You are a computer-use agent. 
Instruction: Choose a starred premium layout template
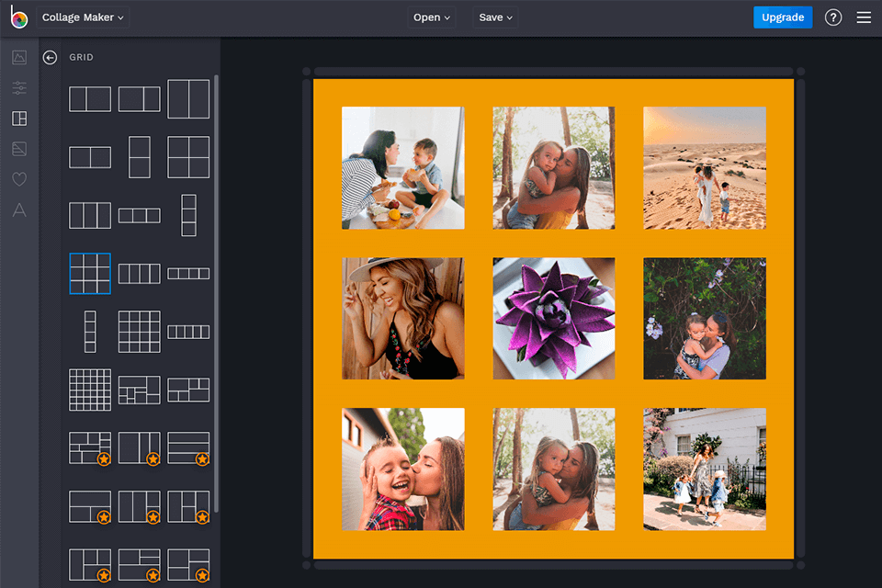90,447
